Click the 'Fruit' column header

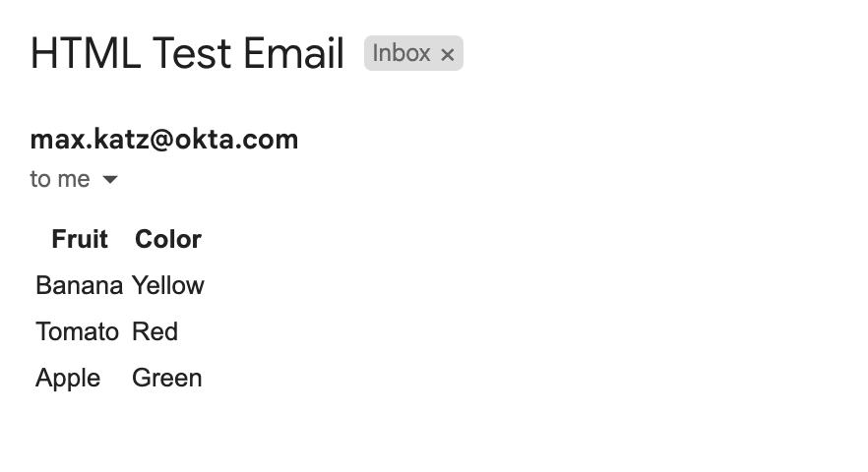pos(80,239)
